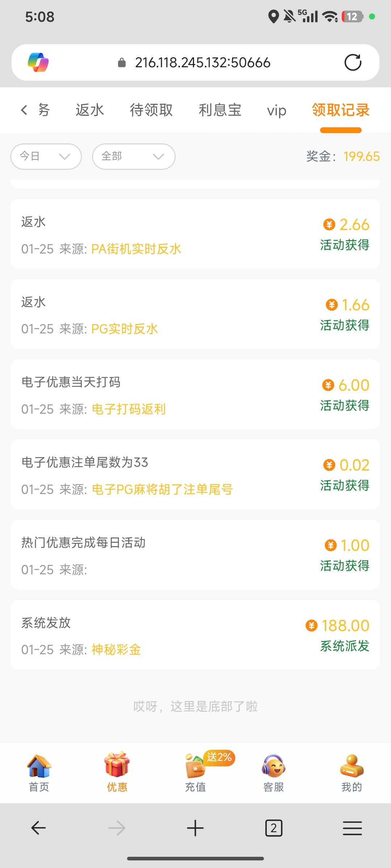Switch to 返水 tab
The width and height of the screenshot is (391, 868).
pos(90,110)
